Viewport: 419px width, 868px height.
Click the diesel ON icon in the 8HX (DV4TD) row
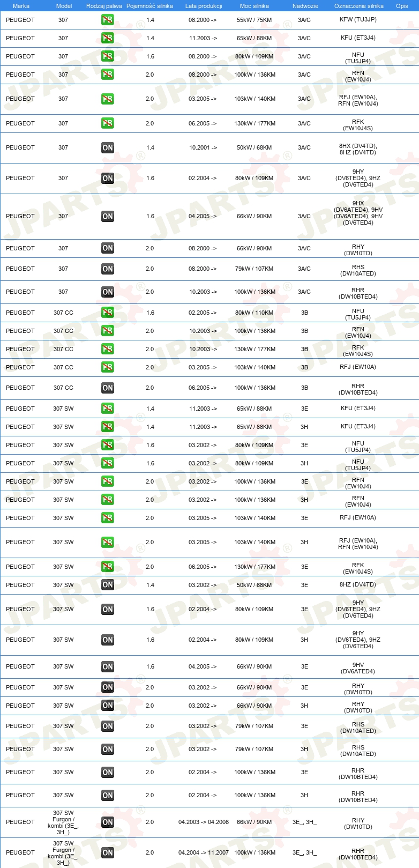(x=108, y=147)
